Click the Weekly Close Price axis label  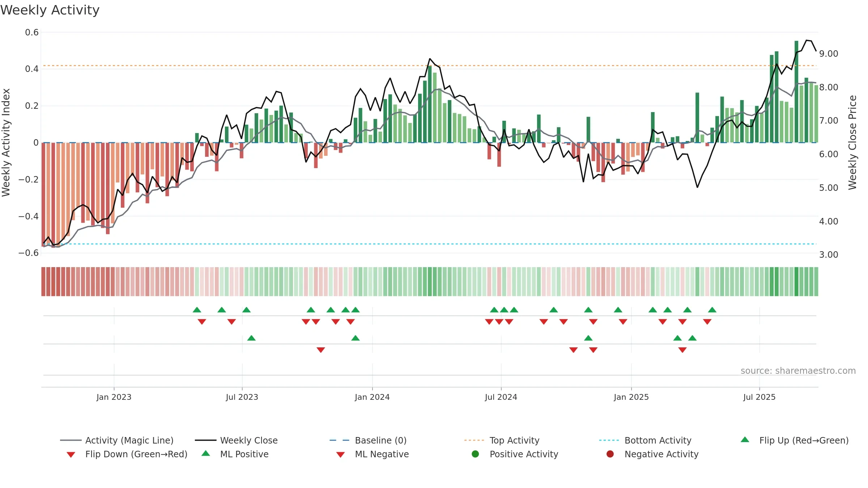coord(852,142)
